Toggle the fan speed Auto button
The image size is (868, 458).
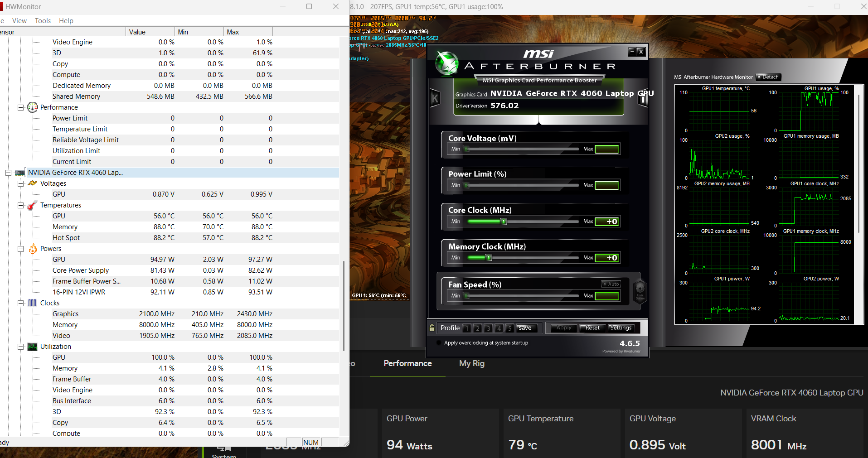coord(611,284)
